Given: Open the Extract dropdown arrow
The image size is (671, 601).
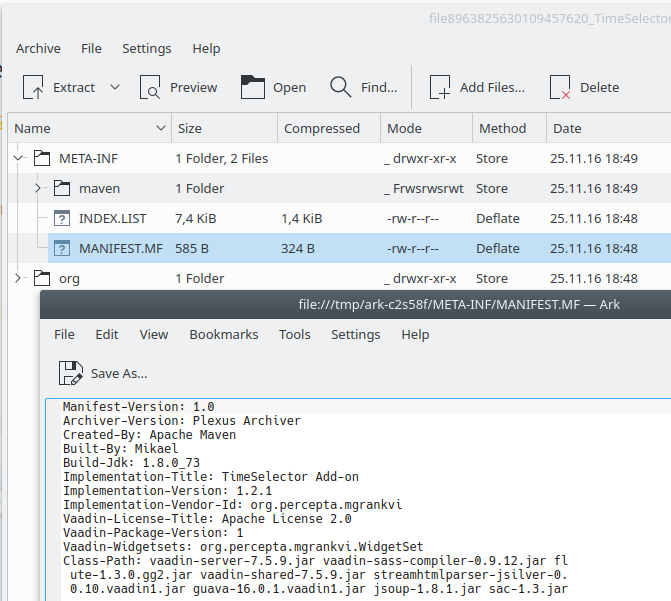Looking at the screenshot, I should (x=115, y=87).
